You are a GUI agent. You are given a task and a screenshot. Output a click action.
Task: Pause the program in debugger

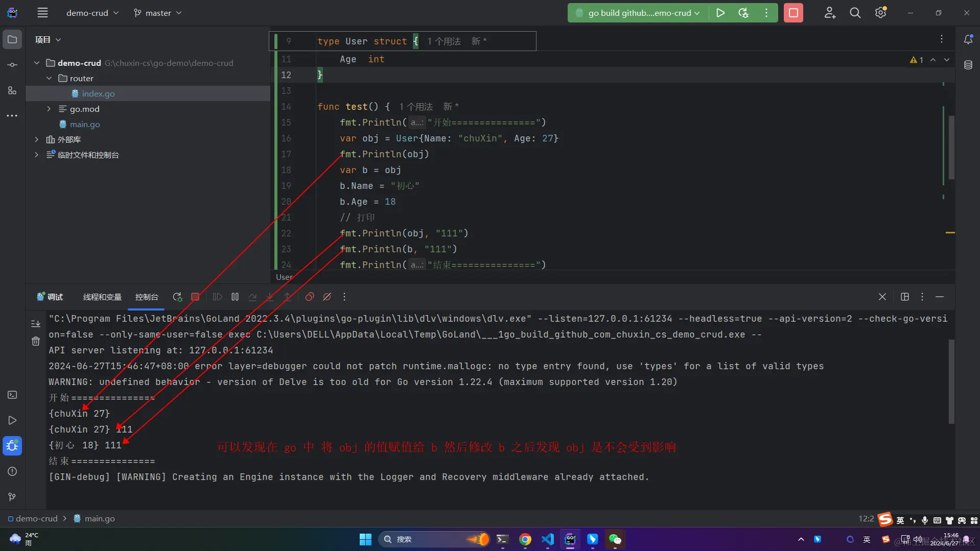235,297
